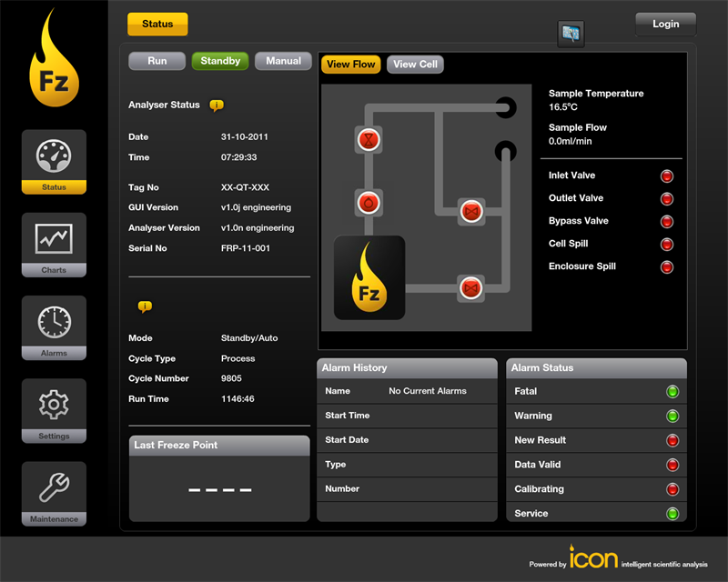Click the lower bowtie valve next to the Fz analyser
This screenshot has width=728, height=582.
pos(470,289)
